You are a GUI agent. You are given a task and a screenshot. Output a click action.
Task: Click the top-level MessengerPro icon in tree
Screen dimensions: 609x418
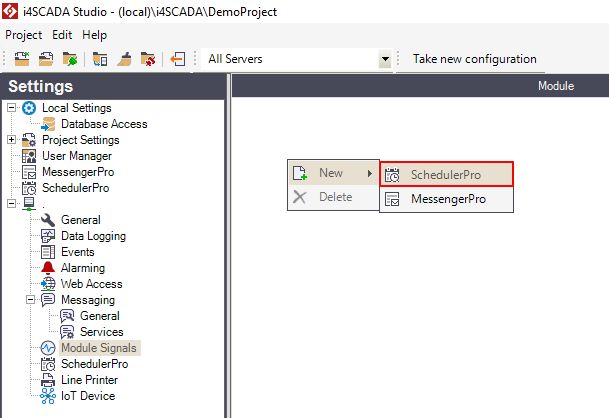click(x=29, y=172)
